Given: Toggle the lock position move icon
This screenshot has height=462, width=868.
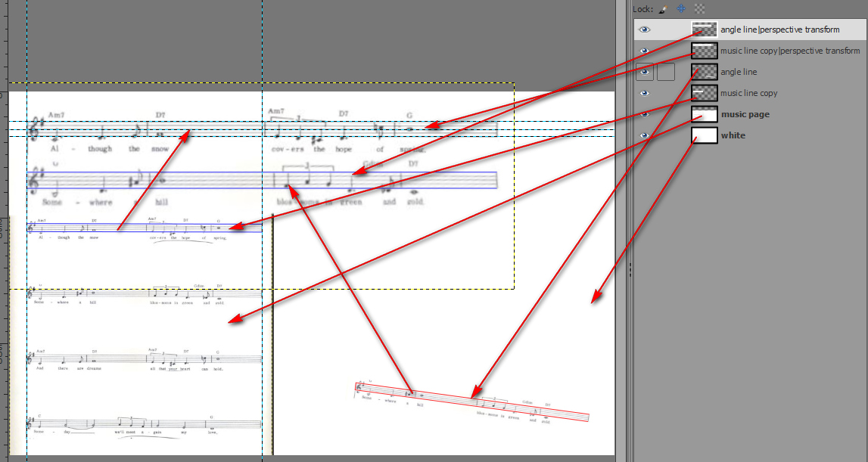Looking at the screenshot, I should tap(681, 9).
